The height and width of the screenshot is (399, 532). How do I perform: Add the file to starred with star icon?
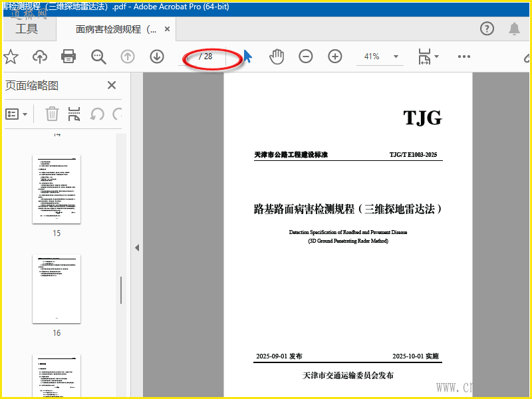pos(11,57)
